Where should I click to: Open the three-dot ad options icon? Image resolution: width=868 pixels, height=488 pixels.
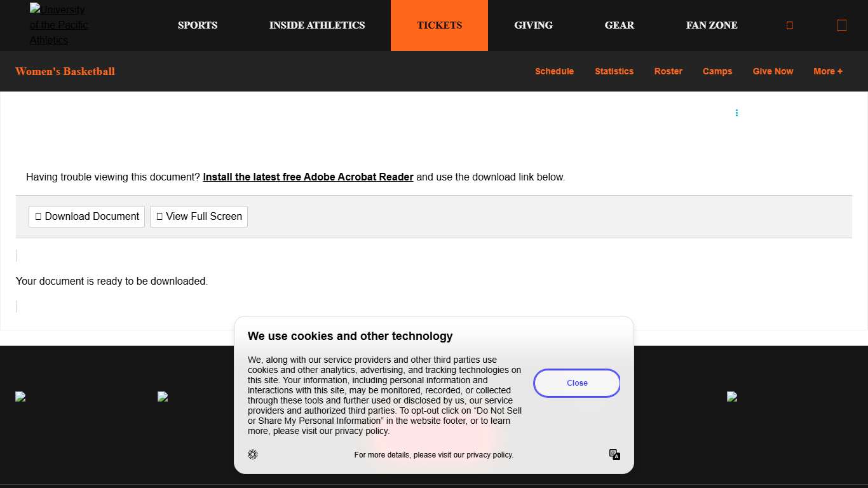tap(736, 113)
